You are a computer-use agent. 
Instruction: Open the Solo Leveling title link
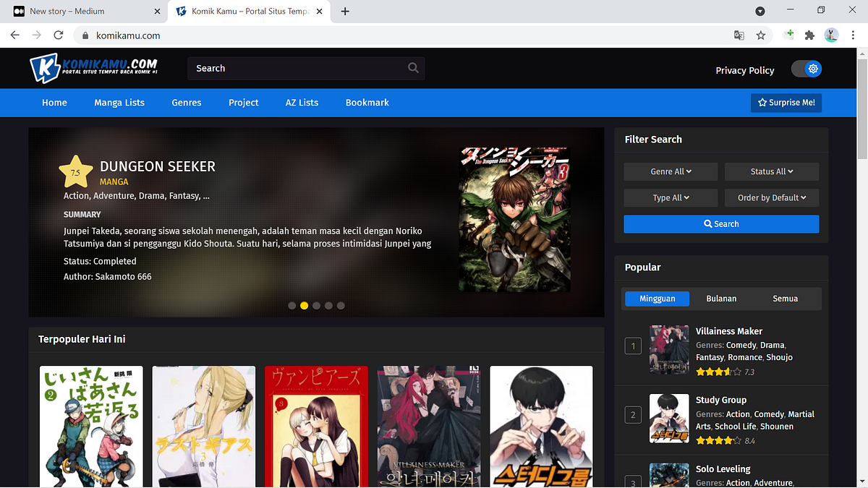pos(723,469)
